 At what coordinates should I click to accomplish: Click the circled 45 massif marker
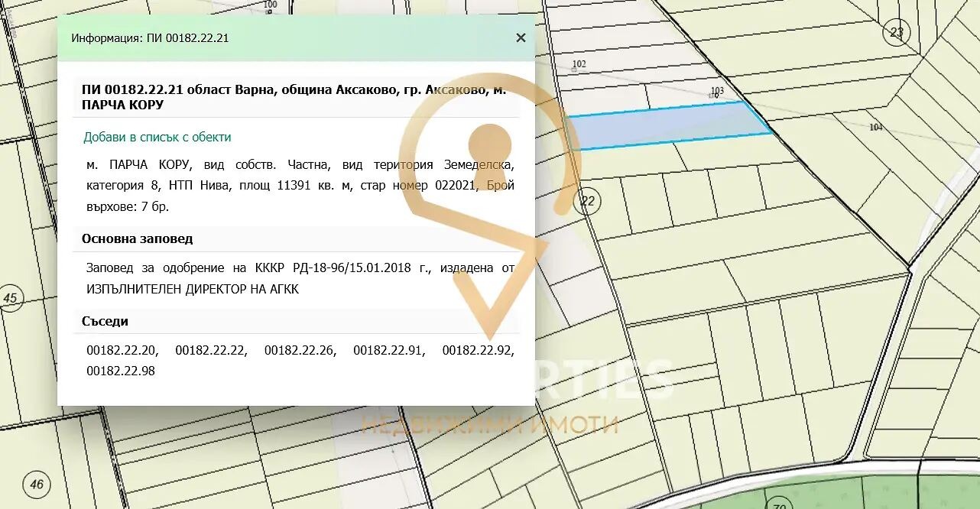[10, 298]
